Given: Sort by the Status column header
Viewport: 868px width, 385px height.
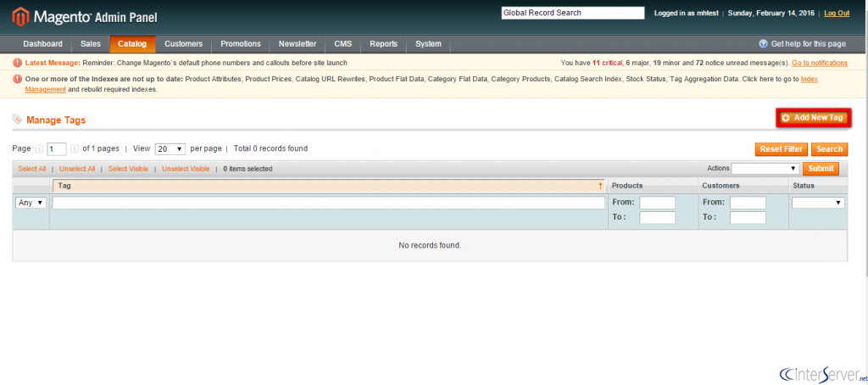Looking at the screenshot, I should (x=818, y=186).
